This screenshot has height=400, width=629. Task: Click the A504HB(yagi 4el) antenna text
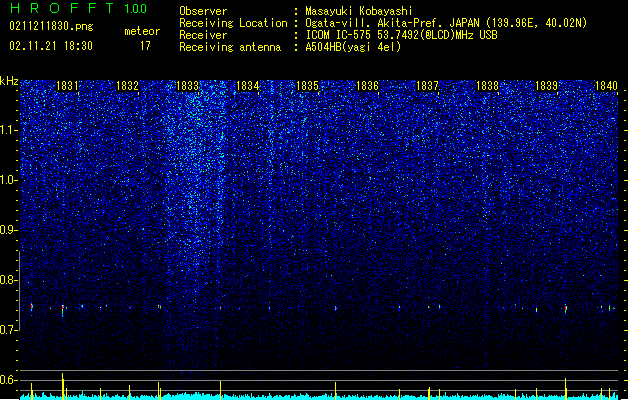(353, 47)
